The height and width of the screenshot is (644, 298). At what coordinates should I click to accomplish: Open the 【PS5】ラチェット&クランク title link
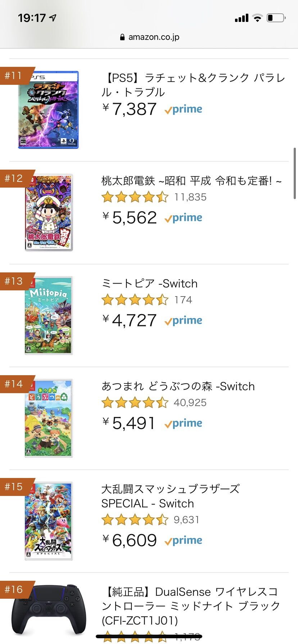click(194, 85)
